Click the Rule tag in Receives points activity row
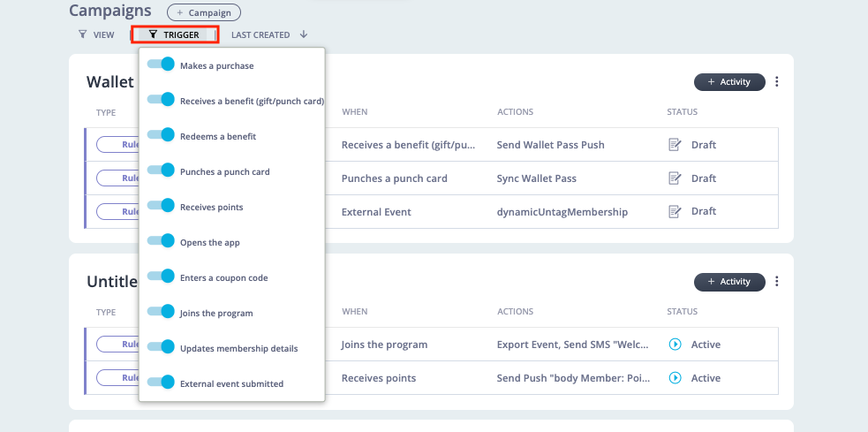 (x=117, y=378)
